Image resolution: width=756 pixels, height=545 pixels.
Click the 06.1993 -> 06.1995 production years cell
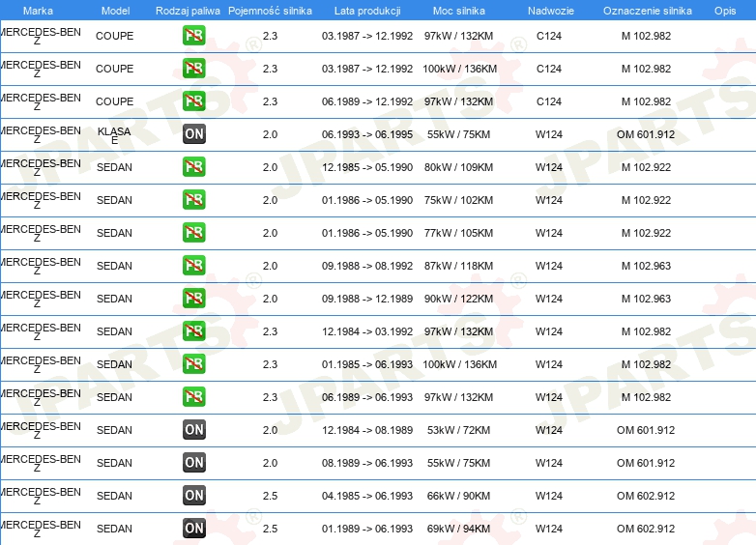tap(367, 134)
